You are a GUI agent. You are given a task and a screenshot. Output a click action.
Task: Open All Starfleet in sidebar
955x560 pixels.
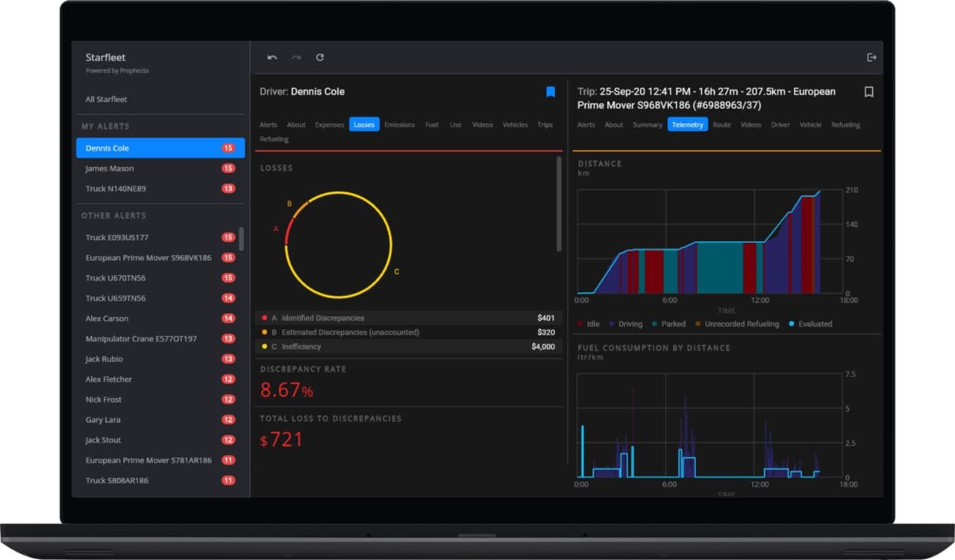(x=106, y=99)
